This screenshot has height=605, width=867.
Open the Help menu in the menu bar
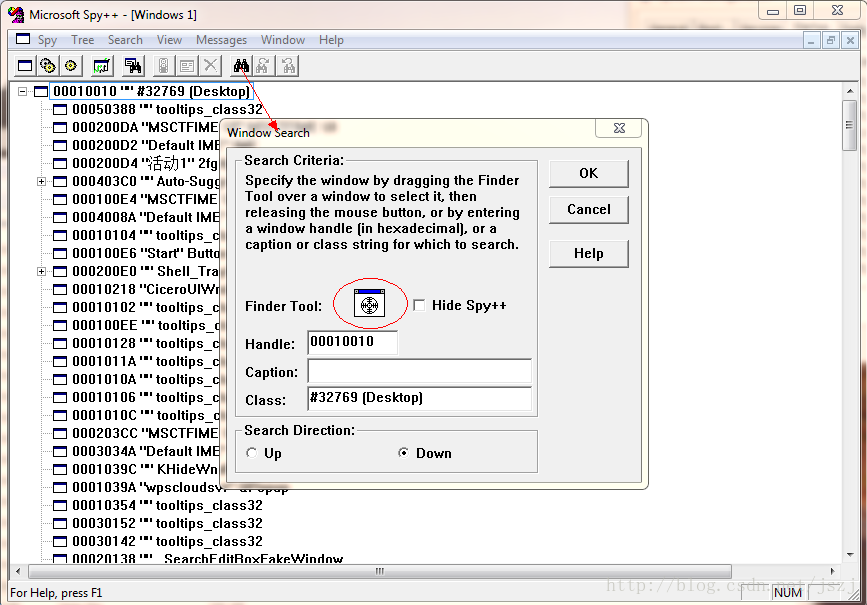(331, 40)
